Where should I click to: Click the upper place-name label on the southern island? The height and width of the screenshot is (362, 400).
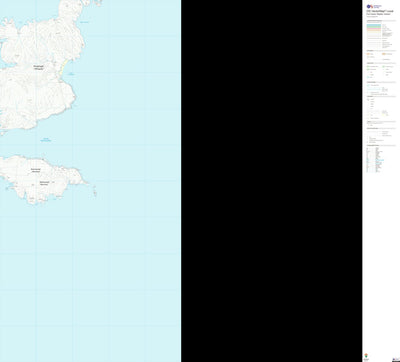36,170
